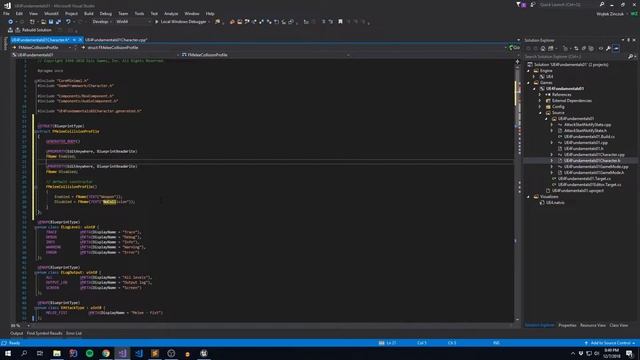Image resolution: width=640 pixels, height=360 pixels.
Task: Click the Navigate Backward toolbar icon
Action: tap(11, 22)
